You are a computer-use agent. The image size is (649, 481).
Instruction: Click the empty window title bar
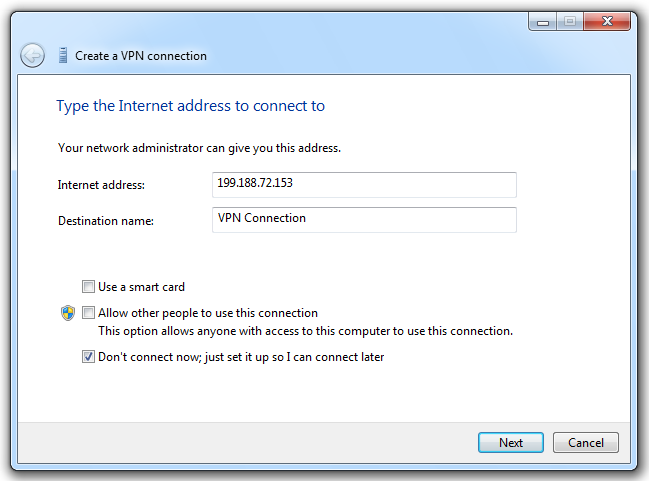(300, 22)
